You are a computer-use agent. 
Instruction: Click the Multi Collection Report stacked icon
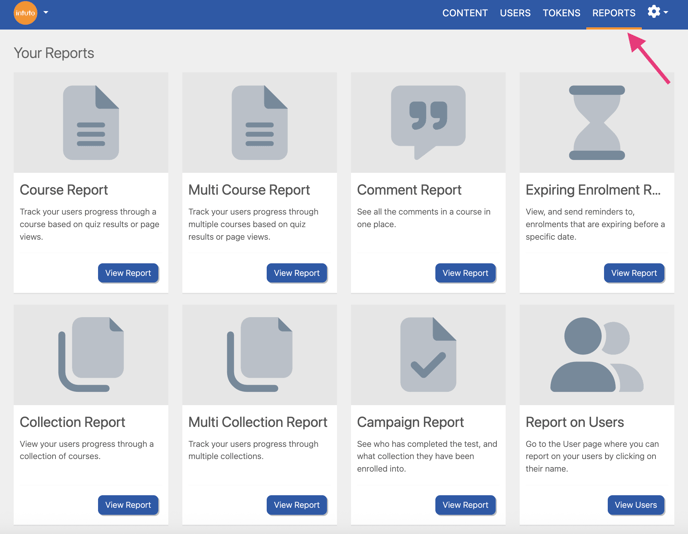pyautogui.click(x=259, y=355)
